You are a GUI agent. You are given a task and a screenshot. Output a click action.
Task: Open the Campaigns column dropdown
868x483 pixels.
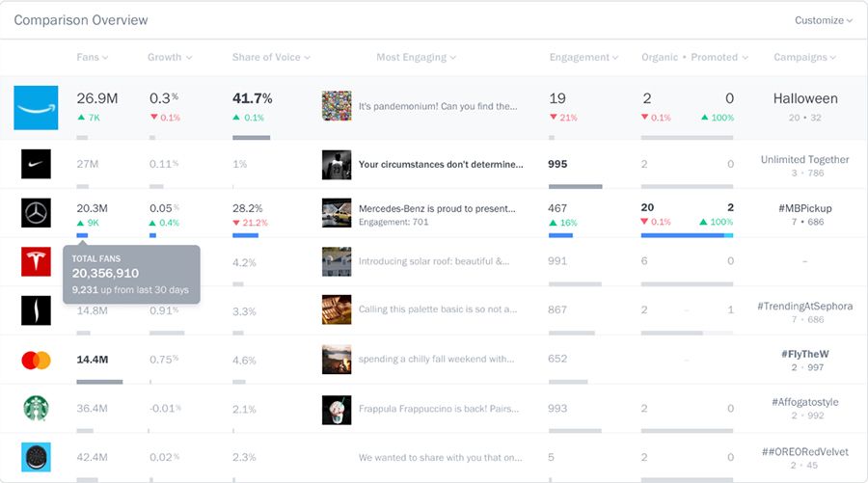(x=804, y=57)
